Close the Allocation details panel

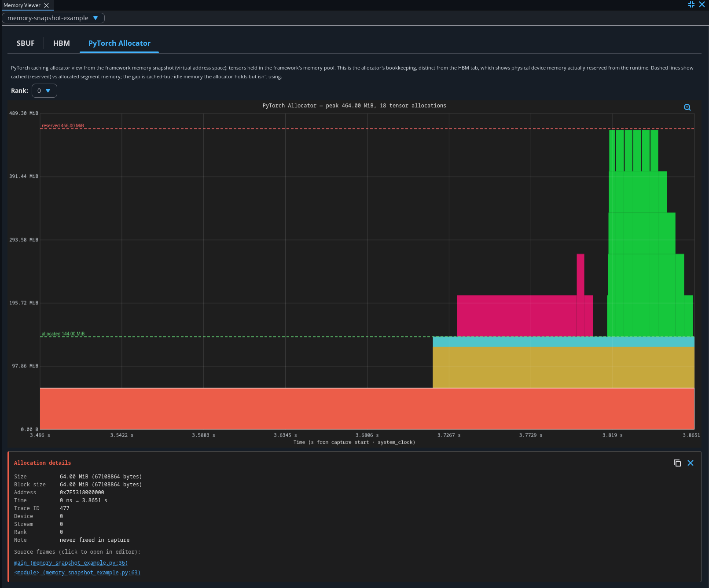coord(691,463)
